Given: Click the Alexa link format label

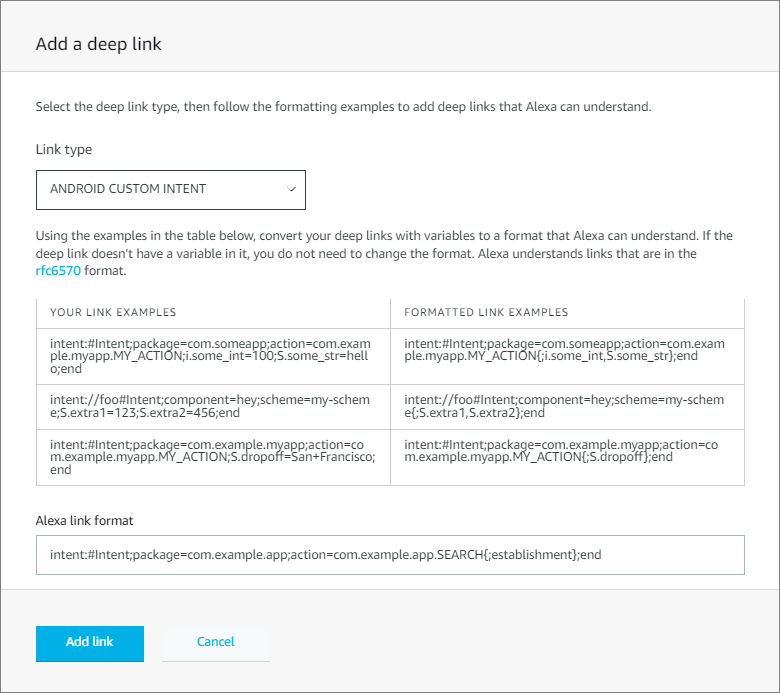Looking at the screenshot, I should (x=85, y=521).
